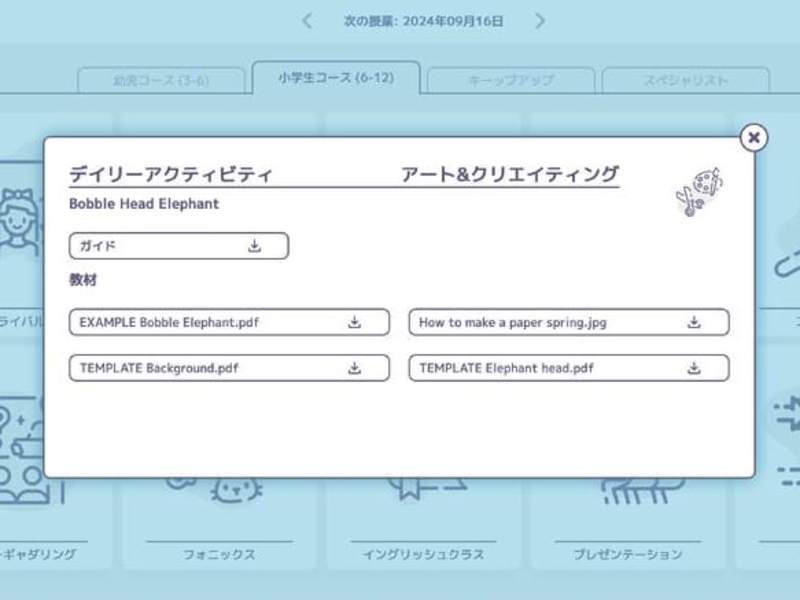
Task: Download TEMPLATE Elephant head.pdf icon
Action: coord(694,368)
